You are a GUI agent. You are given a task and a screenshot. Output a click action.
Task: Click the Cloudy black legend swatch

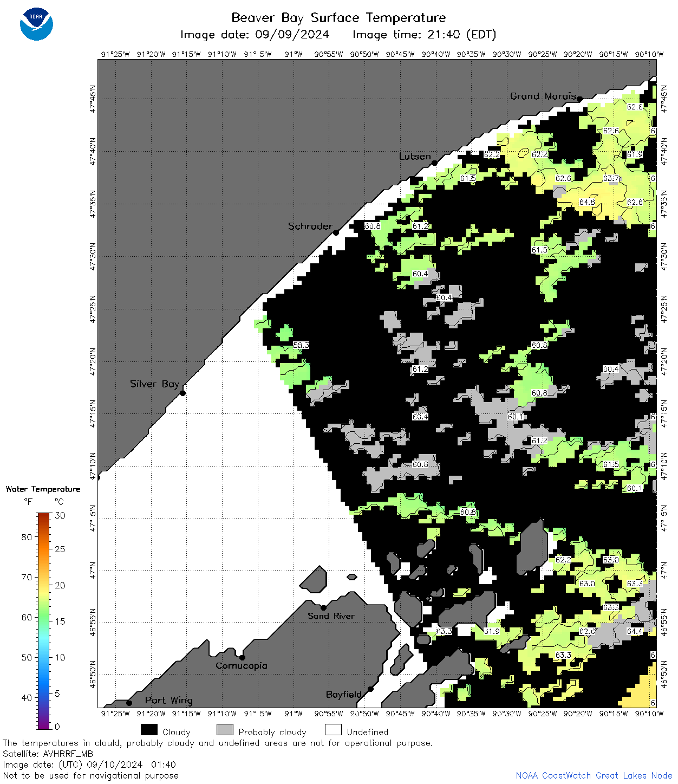click(149, 730)
